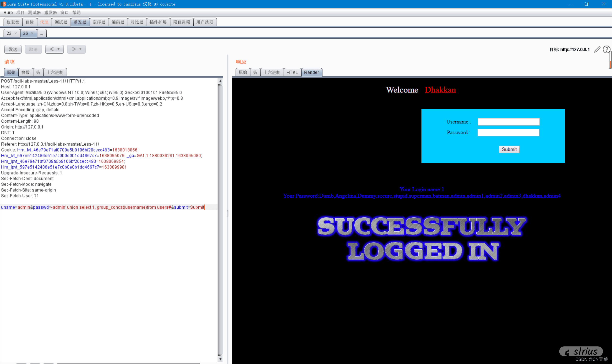Open the Burp menu
This screenshot has height=364, width=612.
point(8,12)
